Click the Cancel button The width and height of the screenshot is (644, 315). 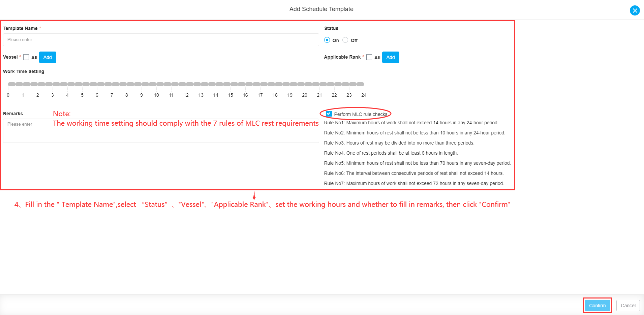point(628,306)
